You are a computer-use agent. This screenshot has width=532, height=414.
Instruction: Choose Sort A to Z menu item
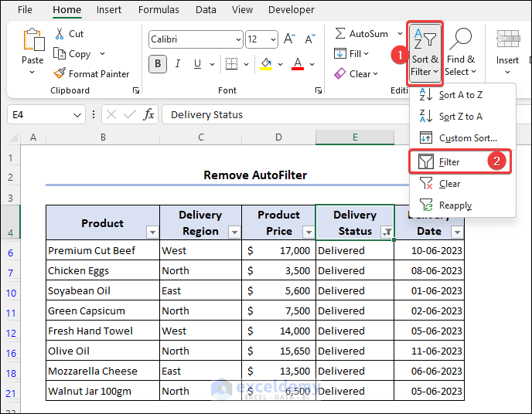(460, 95)
